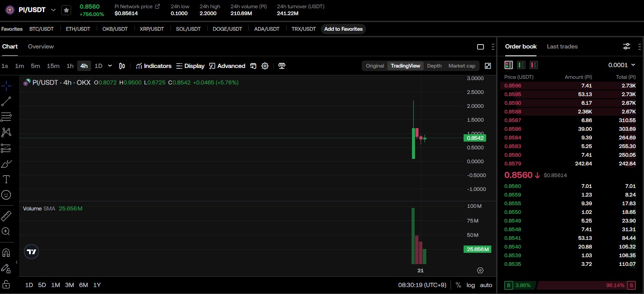
Task: Show both buy and sell orders view
Action: point(509,65)
